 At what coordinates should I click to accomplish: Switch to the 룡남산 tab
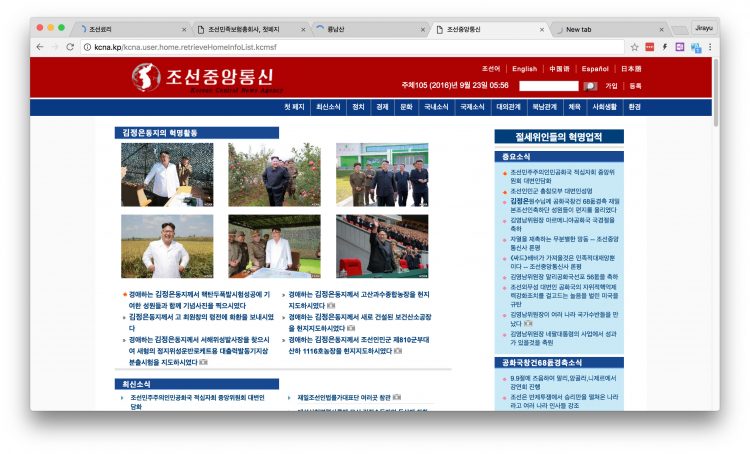tap(371, 29)
